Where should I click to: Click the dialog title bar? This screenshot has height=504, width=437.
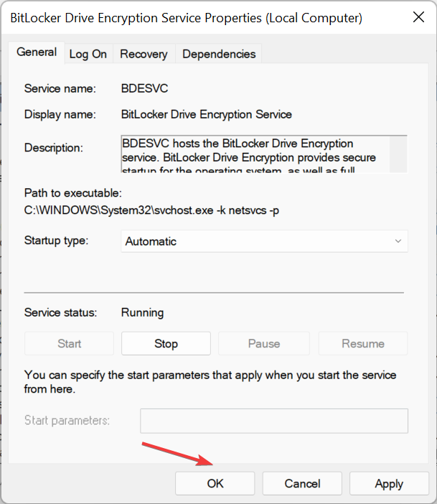point(187,18)
